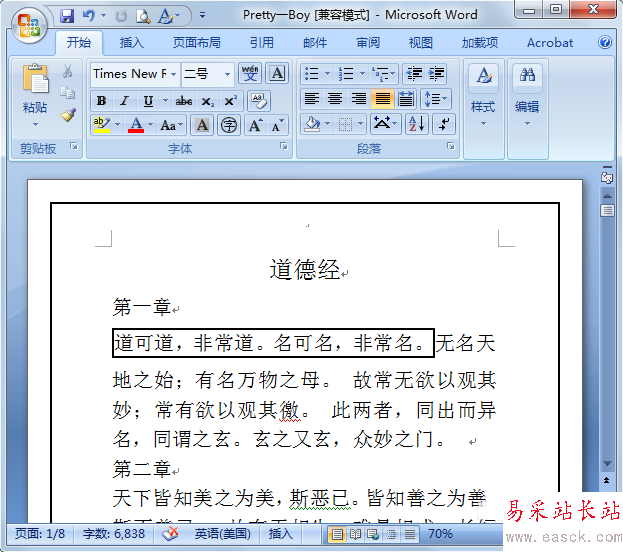Toggle 插入 insert mode in status bar
This screenshot has height=552, width=623.
281,534
